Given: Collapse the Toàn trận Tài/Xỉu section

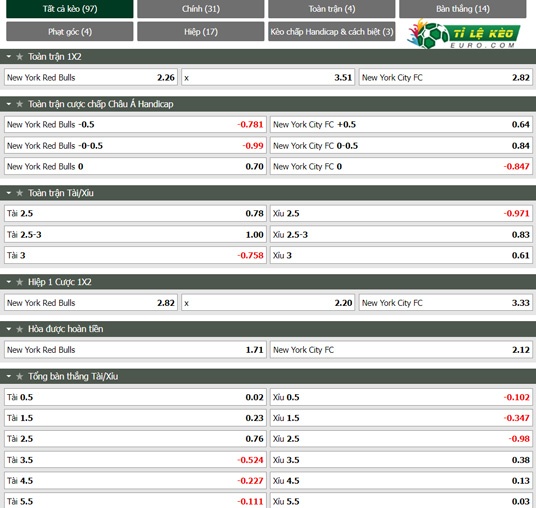Looking at the screenshot, I should coord(9,193).
